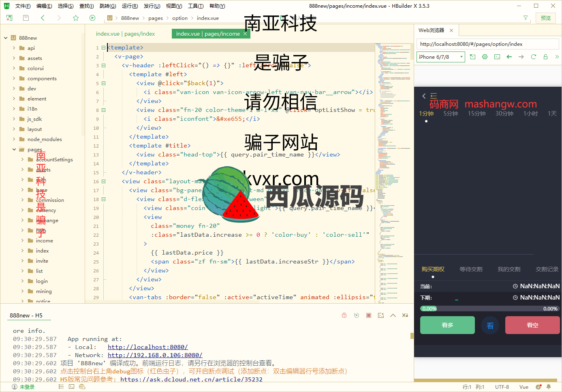Expand the income folder

pos(22,240)
